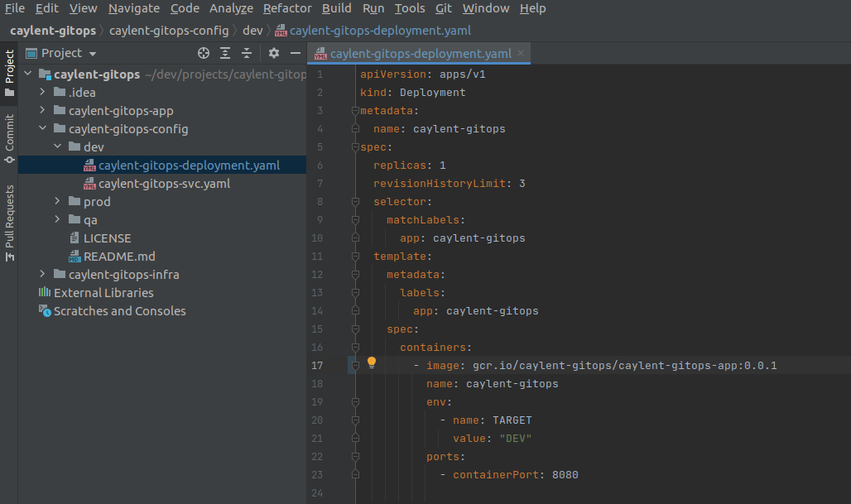
Task: Select the README.md file
Action: pos(119,256)
